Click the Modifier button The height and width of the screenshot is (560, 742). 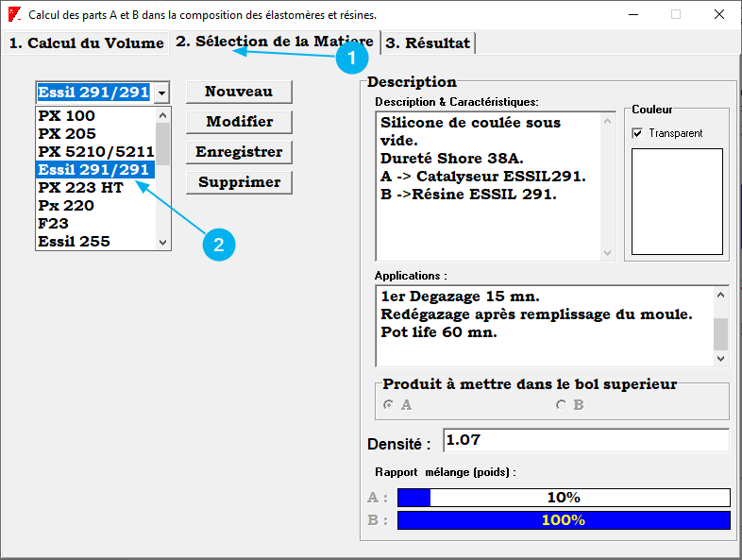point(239,122)
